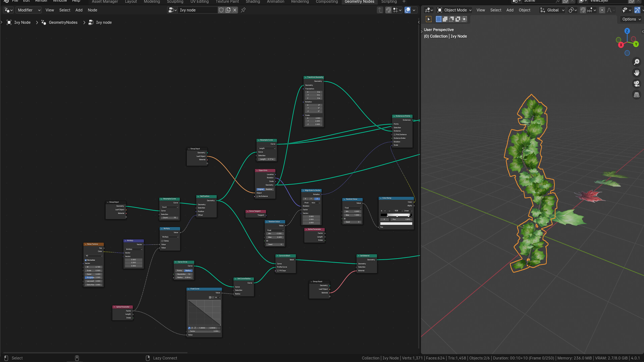Open the Object Mode dropdown
Image resolution: width=644 pixels, height=362 pixels.
(454, 10)
